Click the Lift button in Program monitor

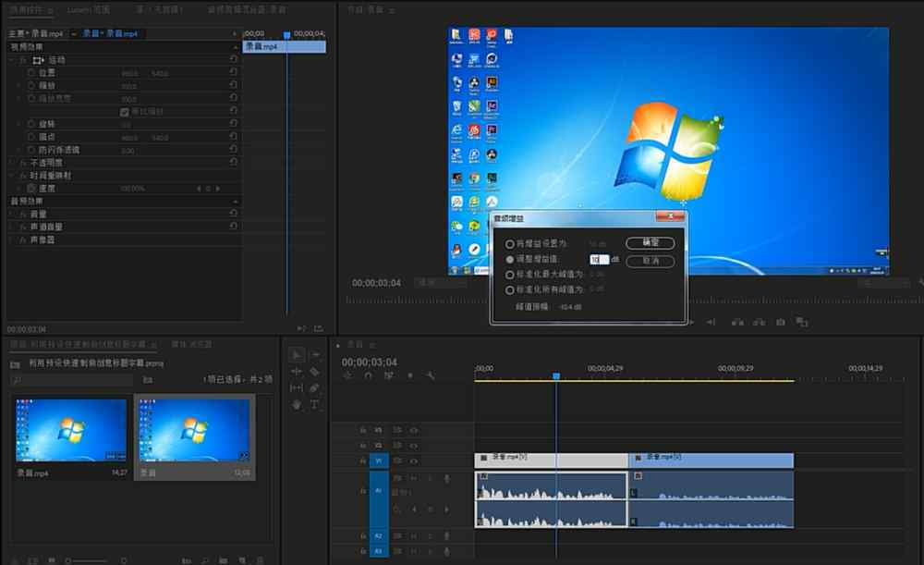tap(737, 322)
